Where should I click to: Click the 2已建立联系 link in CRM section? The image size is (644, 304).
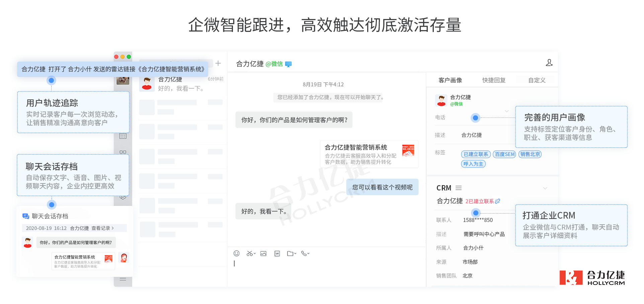[479, 201]
